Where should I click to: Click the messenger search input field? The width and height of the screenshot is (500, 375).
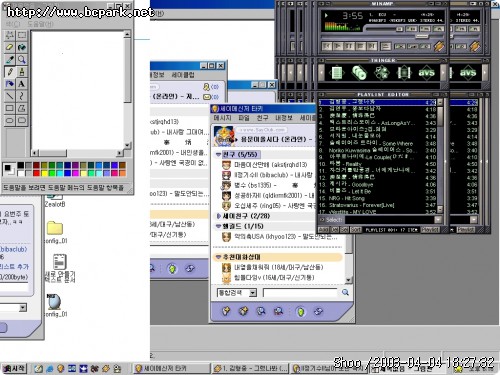point(300,293)
